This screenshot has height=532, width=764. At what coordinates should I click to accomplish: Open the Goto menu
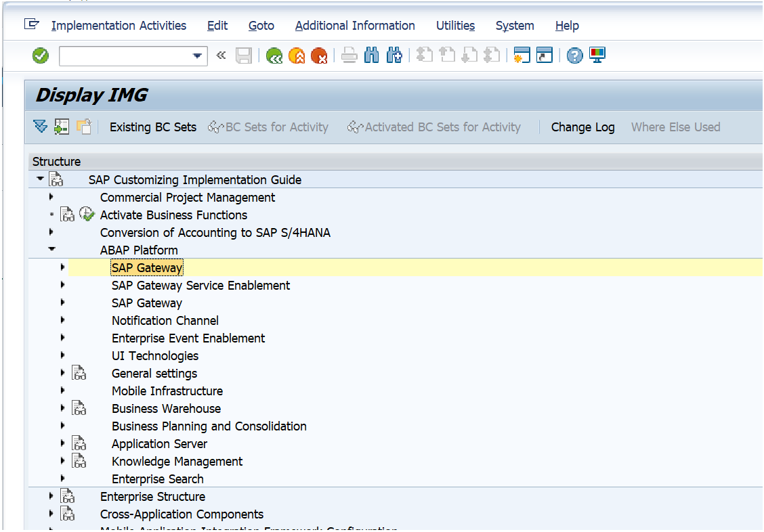tap(261, 25)
